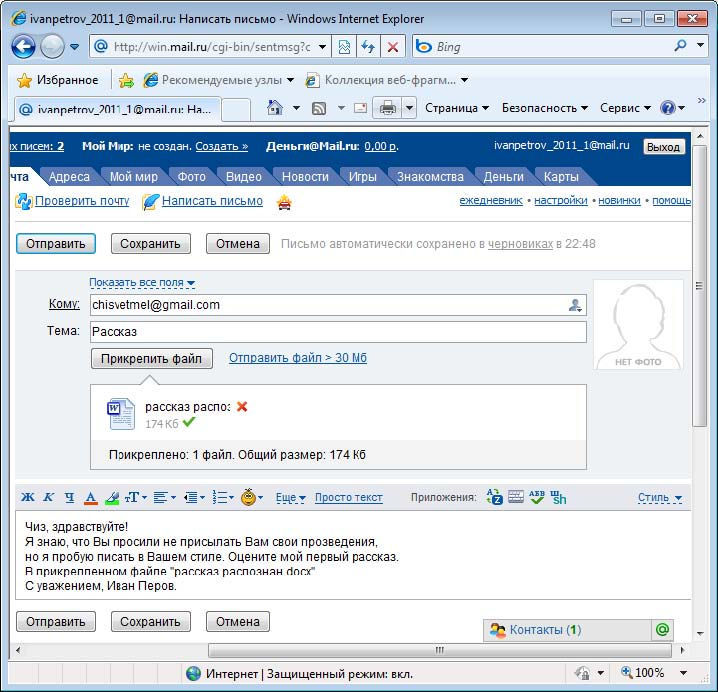Click the IE Stop loading icon
Screen dimensions: 718x692
(392, 46)
